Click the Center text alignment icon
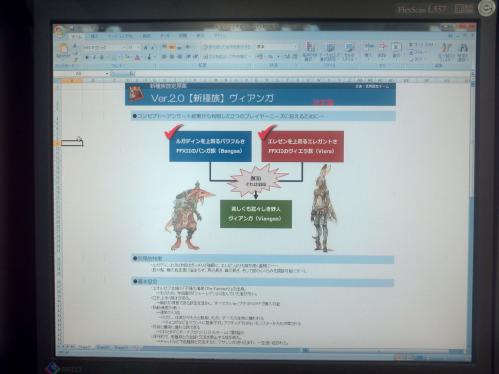The image size is (499, 374). pyautogui.click(x=172, y=57)
